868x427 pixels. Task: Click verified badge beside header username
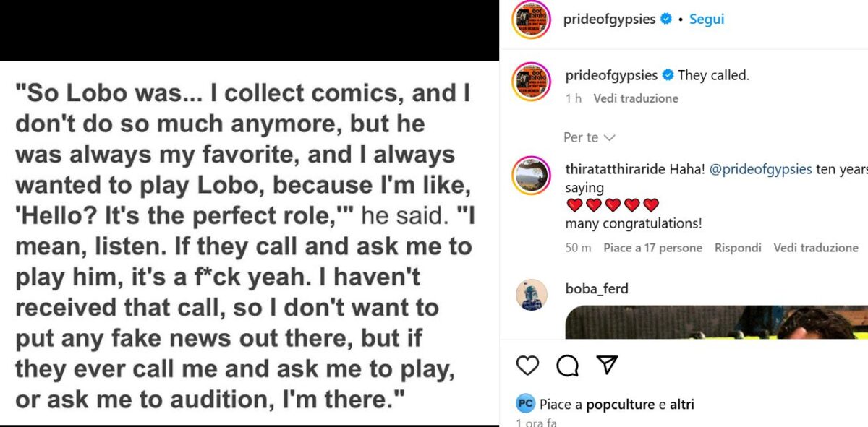(x=666, y=20)
